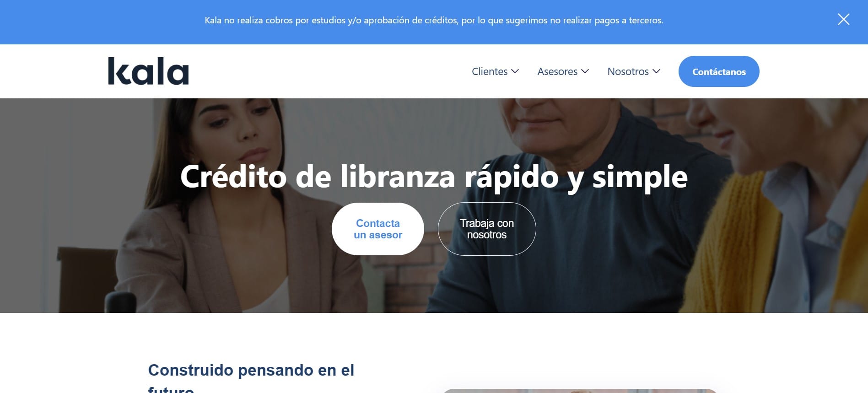Choose the Trabaja con nosotros button
868x393 pixels.
click(487, 229)
